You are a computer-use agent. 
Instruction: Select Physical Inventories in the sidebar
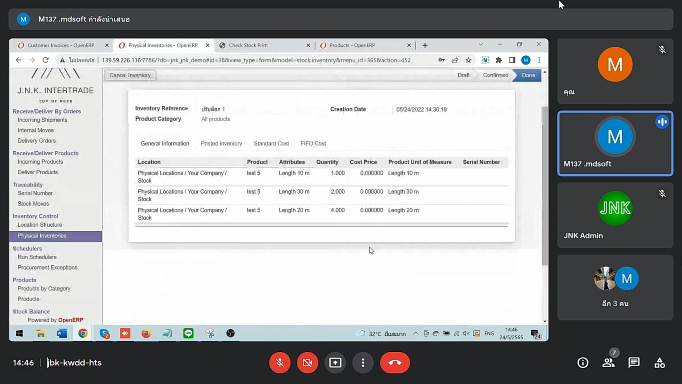click(56, 236)
